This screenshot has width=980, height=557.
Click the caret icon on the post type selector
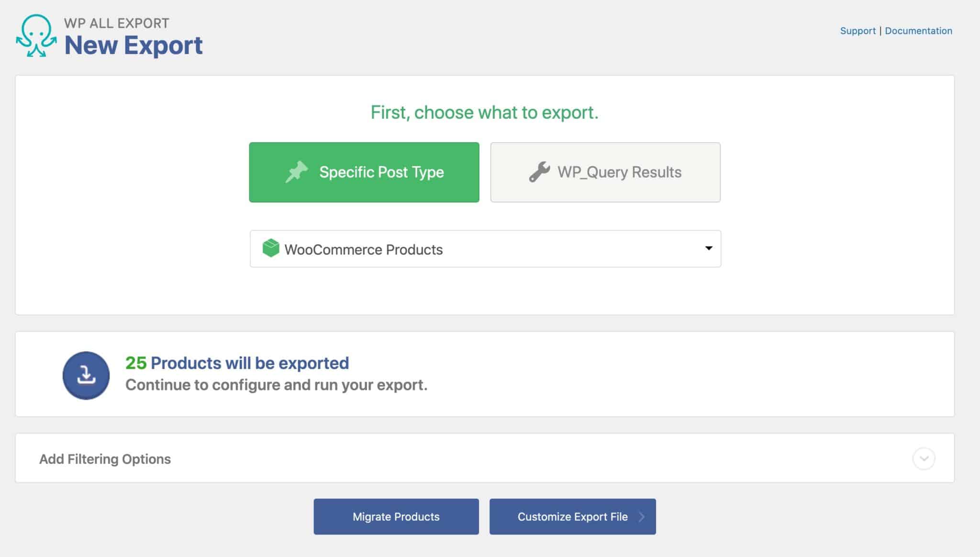[708, 248]
